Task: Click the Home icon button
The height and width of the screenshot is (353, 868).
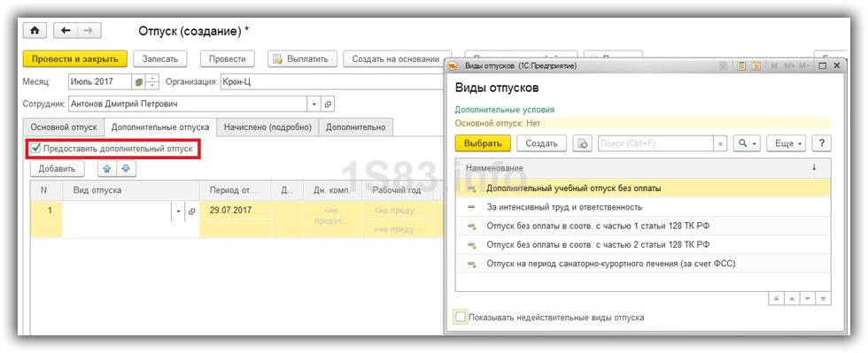Action: click(35, 31)
